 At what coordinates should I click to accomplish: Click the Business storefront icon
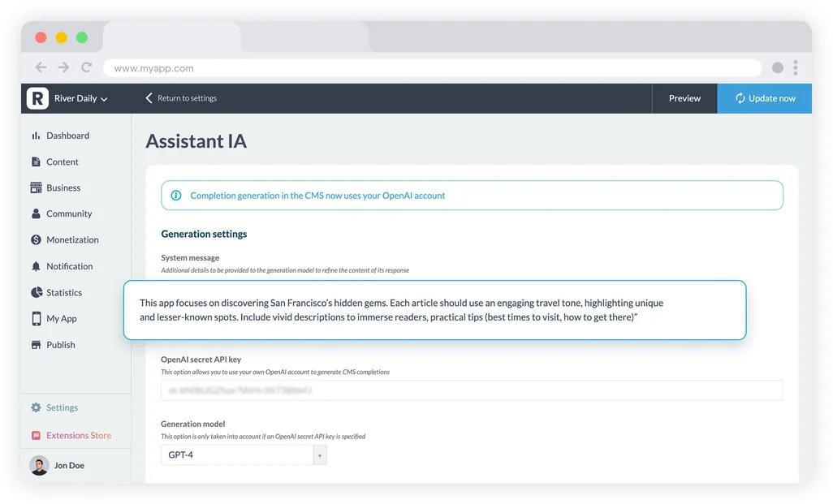coord(36,187)
